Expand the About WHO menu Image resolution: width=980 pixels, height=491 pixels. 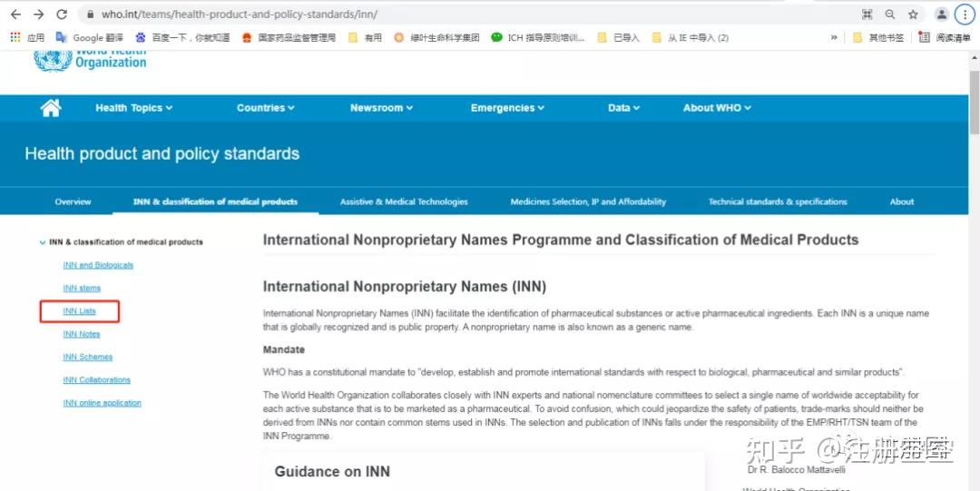(x=717, y=108)
